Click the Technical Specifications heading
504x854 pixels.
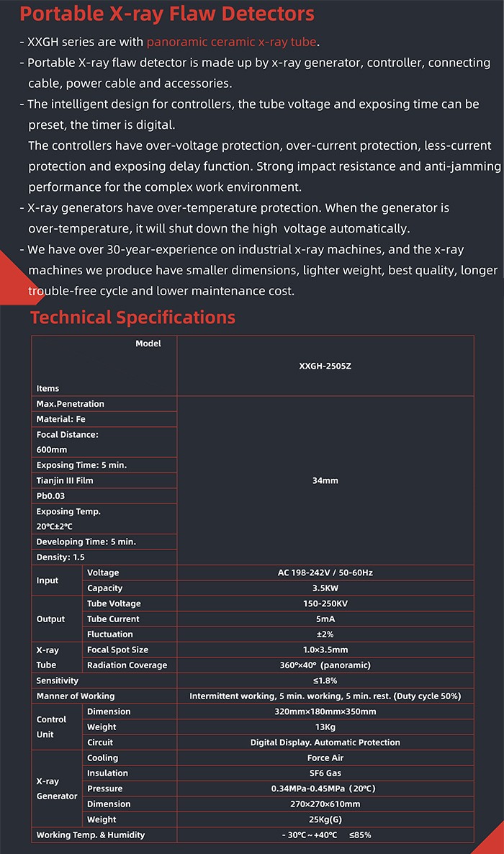[132, 317]
